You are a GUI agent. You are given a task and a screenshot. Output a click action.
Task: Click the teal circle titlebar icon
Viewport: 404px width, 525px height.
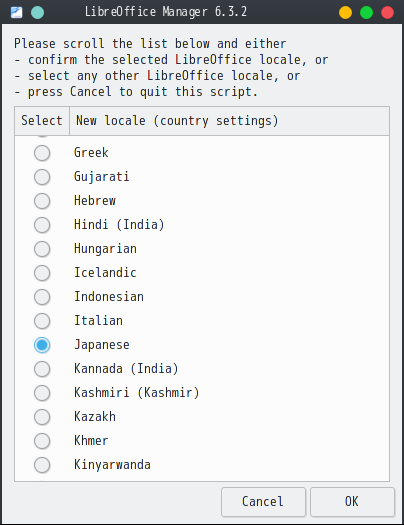click(x=37, y=12)
